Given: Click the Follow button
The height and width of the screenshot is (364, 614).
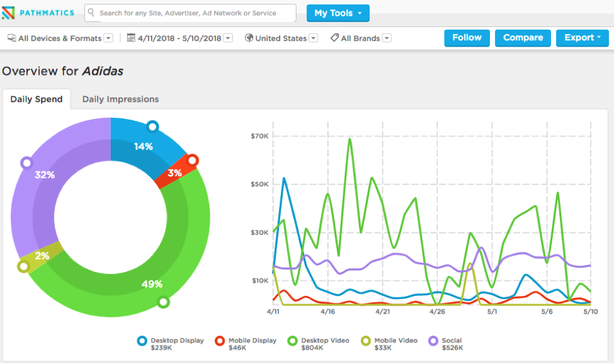Looking at the screenshot, I should click(467, 38).
